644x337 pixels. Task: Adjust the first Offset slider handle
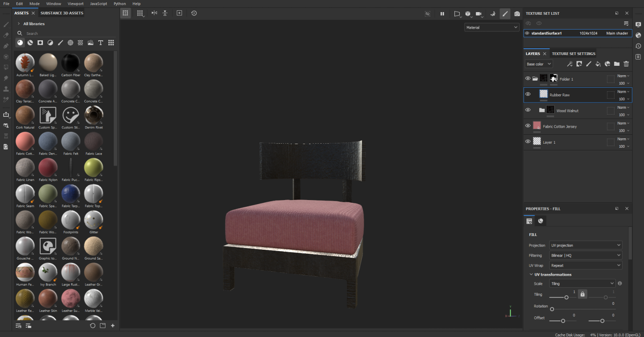pos(563,320)
